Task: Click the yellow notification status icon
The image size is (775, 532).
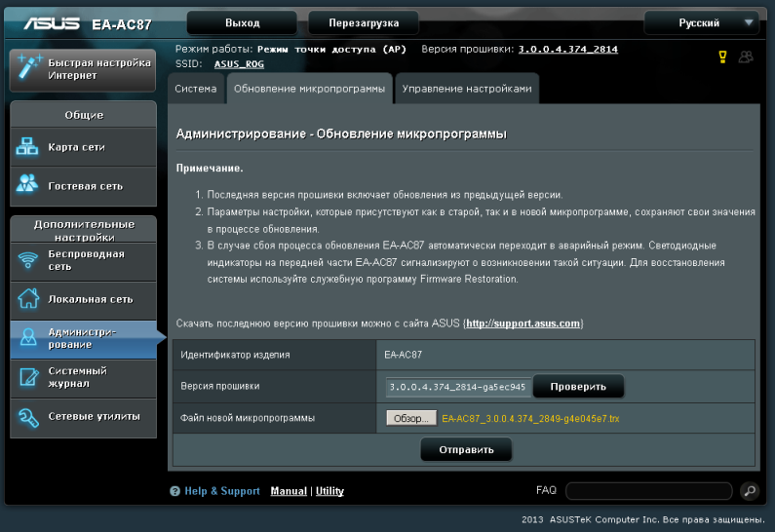Action: tap(722, 57)
